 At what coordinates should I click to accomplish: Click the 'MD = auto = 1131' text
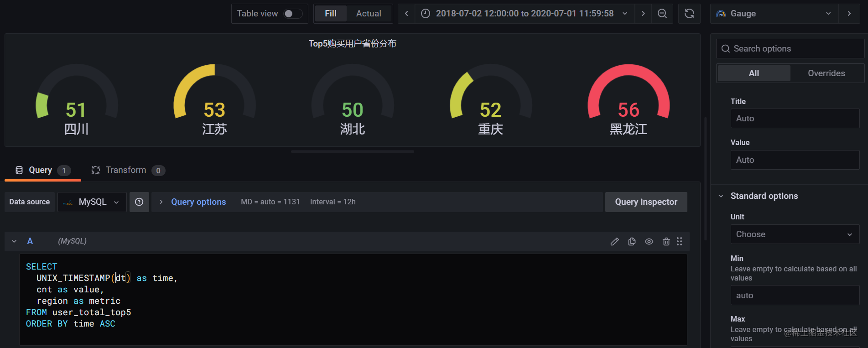(270, 202)
